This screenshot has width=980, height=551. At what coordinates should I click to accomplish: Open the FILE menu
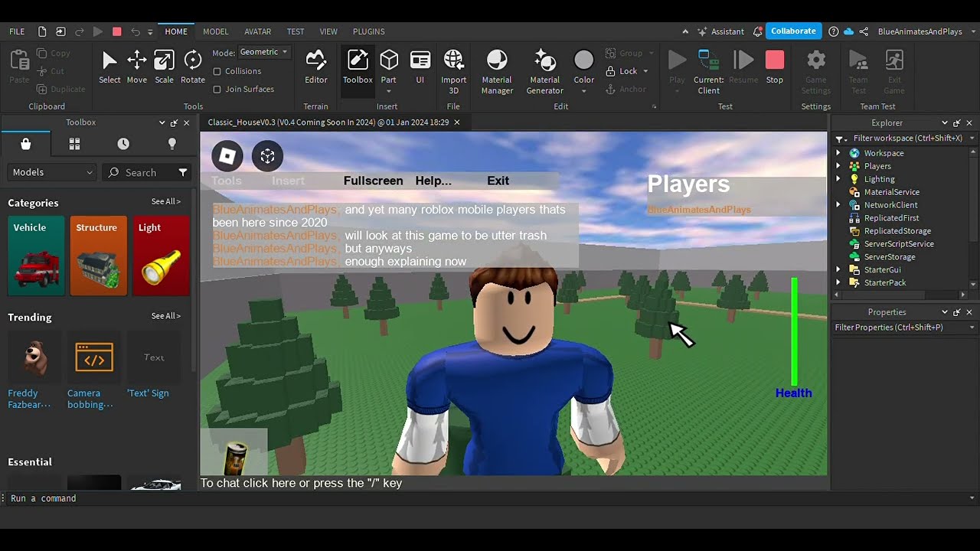pyautogui.click(x=17, y=31)
